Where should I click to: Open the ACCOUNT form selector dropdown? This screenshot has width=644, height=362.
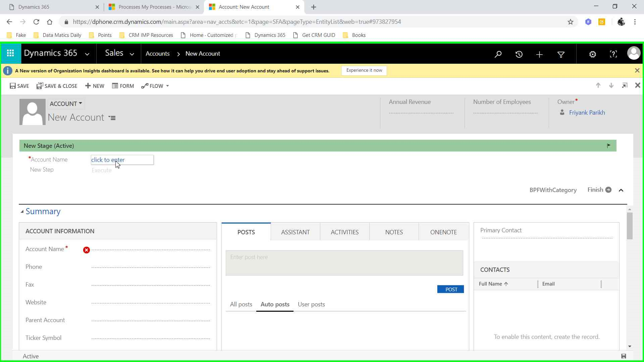[66, 104]
